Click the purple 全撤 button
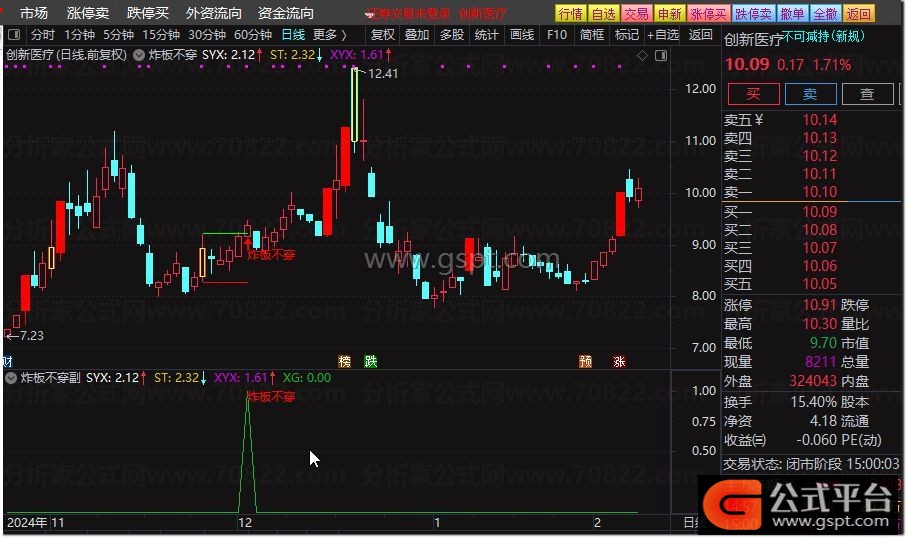Screen dimensions: 908x538 click(x=825, y=13)
